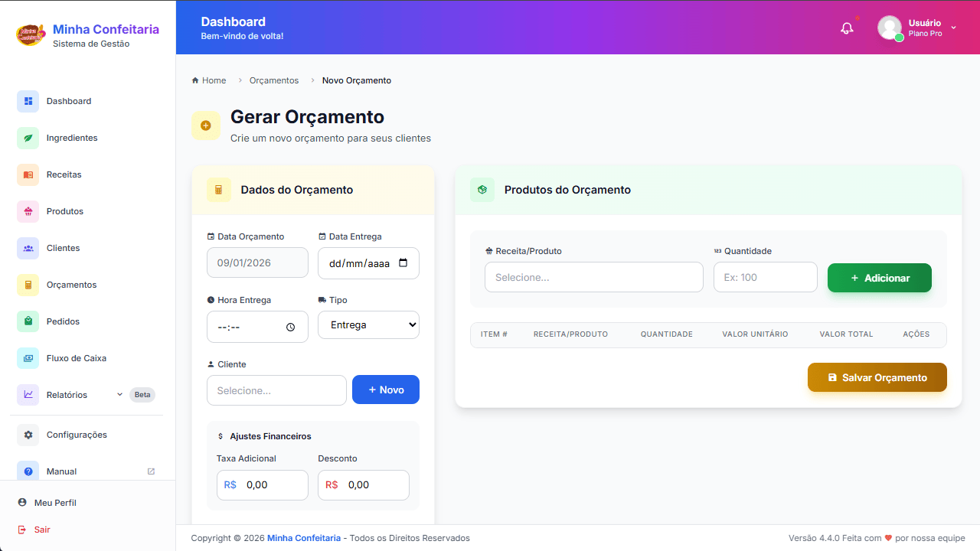
Task: Open the user profile dropdown arrow
Action: (x=953, y=28)
